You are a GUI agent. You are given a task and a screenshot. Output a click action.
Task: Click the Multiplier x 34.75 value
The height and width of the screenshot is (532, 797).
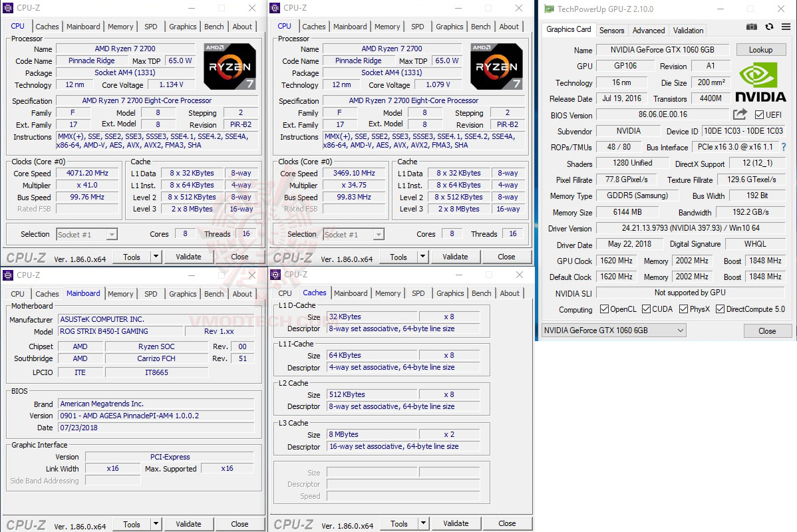tap(354, 186)
